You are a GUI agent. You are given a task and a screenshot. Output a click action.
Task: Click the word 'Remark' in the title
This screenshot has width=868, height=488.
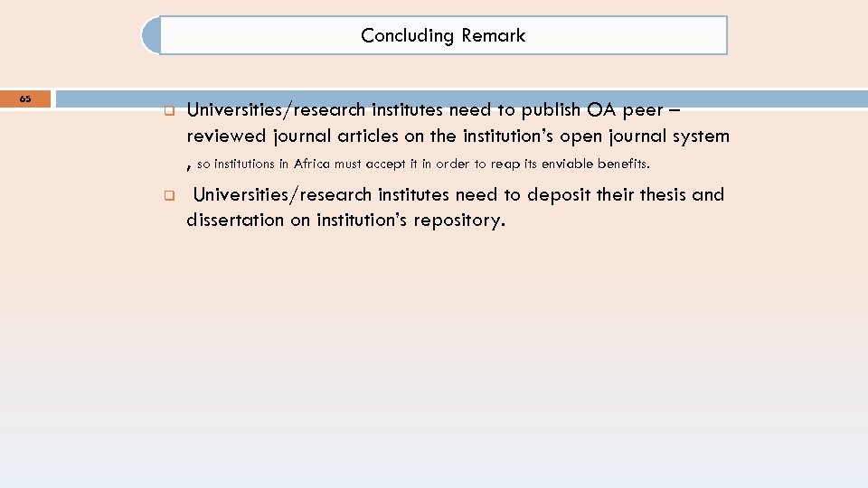tap(493, 36)
